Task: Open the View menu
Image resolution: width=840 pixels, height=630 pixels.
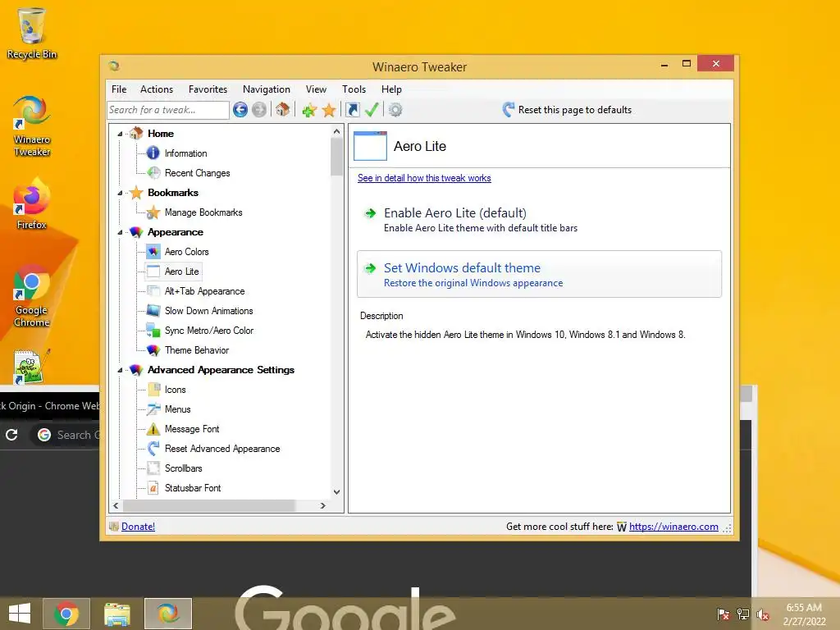Action: tap(316, 89)
